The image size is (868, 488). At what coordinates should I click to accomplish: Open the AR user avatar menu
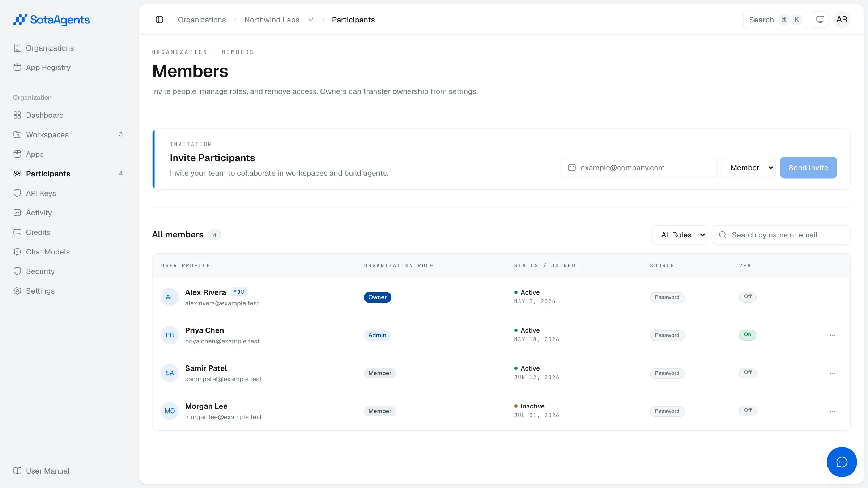842,20
